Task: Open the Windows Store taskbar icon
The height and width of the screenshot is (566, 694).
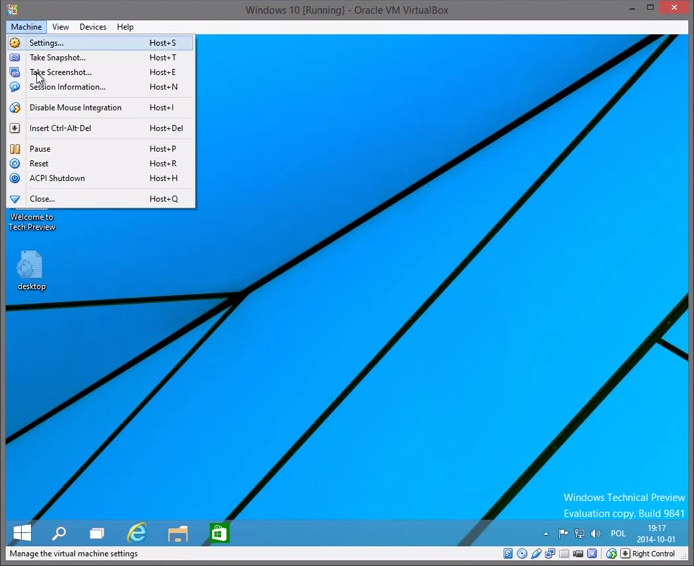Action: 219,533
